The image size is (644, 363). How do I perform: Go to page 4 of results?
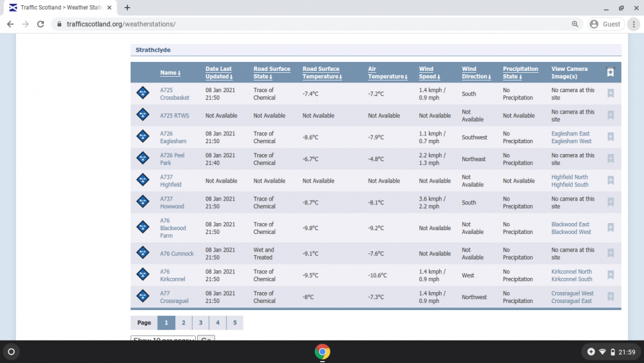218,323
